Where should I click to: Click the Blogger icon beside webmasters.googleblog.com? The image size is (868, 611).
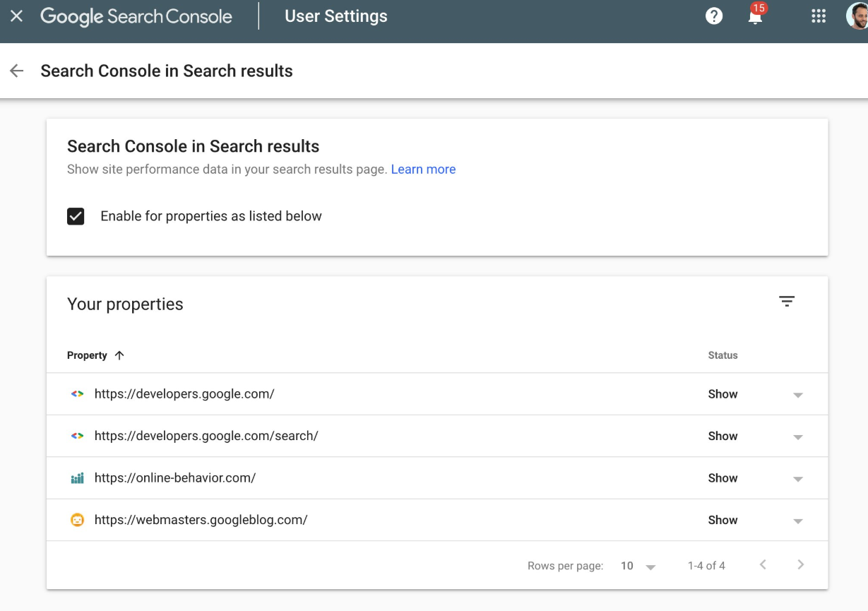point(78,520)
